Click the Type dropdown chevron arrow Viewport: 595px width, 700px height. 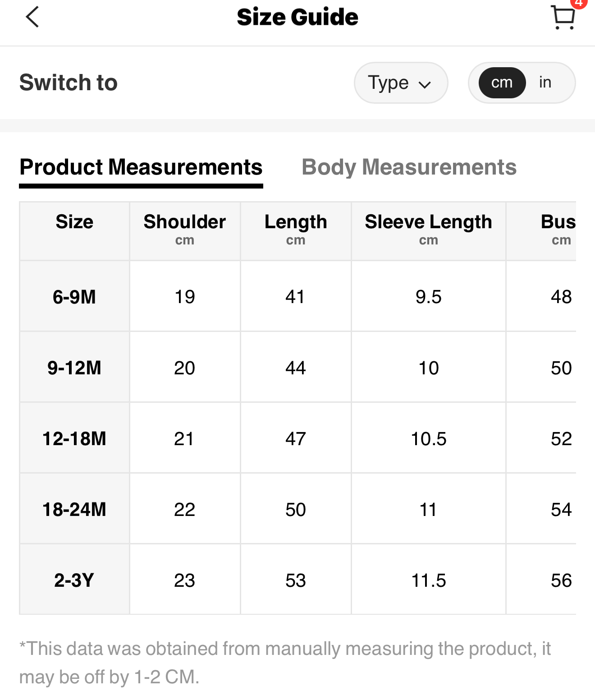tap(425, 84)
